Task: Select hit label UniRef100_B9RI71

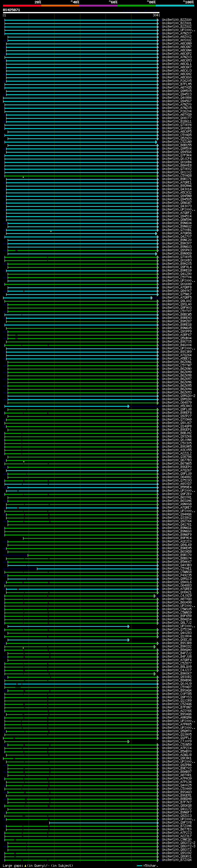Action: (x=177, y=179)
